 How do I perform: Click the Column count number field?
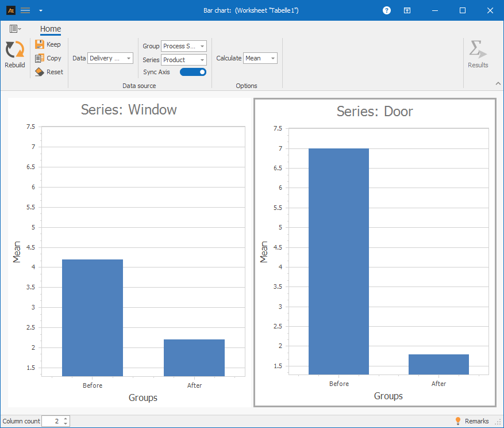[x=52, y=421]
